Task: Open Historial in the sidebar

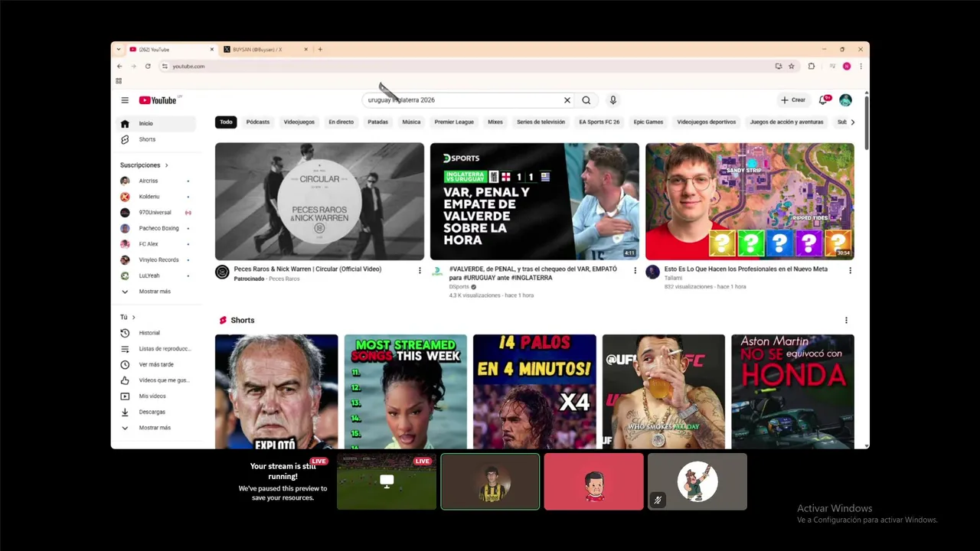Action: [x=155, y=333]
